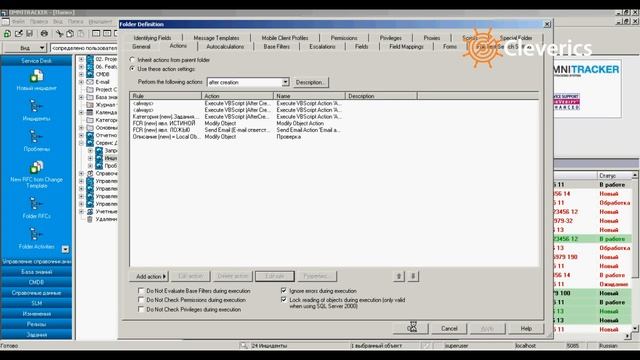Enable Do Not Check Privileges checkbox
The image size is (640, 360).
141,310
